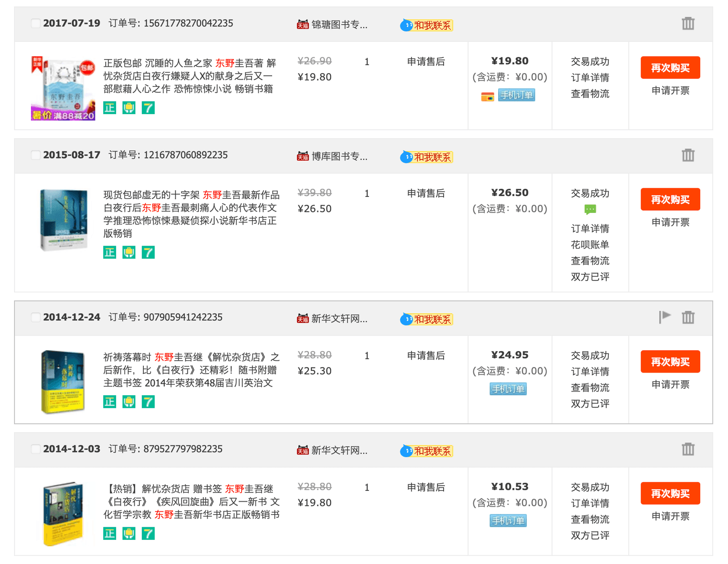Buy 沉睡的人鱼之家 again with 再次购买
728x564 pixels.
point(670,68)
